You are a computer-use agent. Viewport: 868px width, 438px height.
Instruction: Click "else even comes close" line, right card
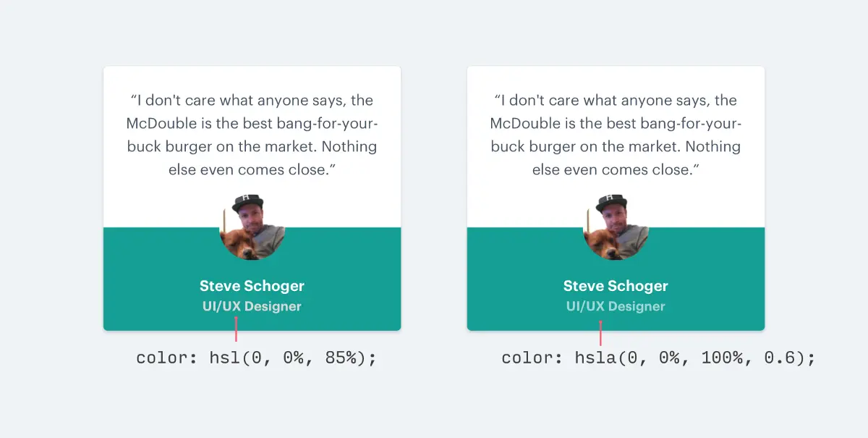click(616, 169)
